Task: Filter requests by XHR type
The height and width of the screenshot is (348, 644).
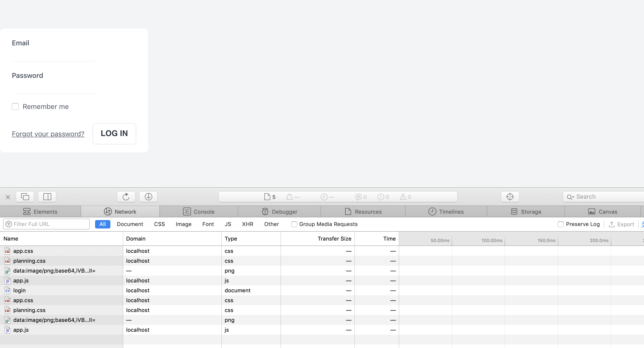Action: pyautogui.click(x=248, y=224)
